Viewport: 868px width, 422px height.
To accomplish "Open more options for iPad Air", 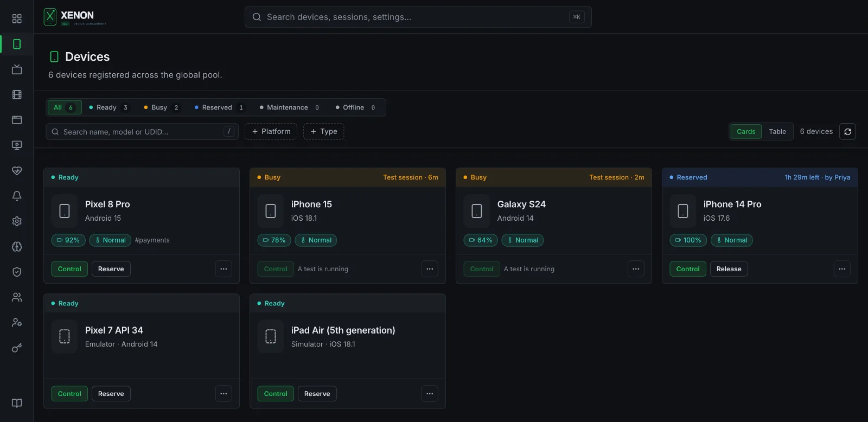I will 430,394.
